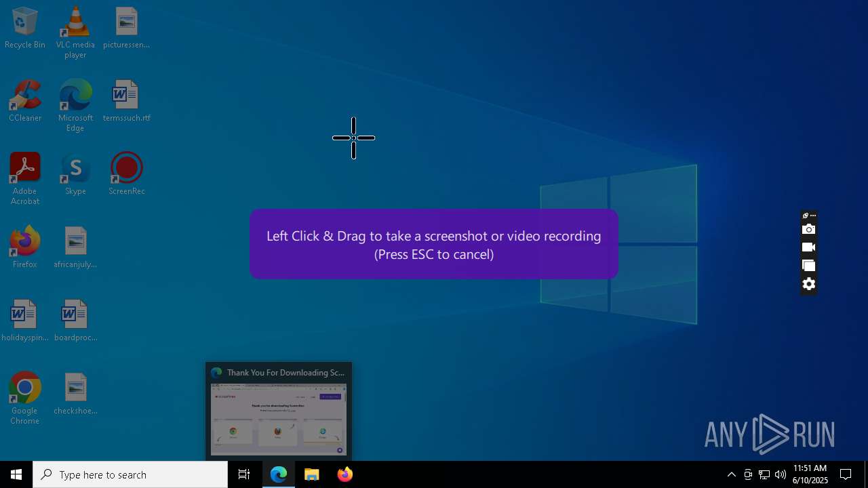Click Microsoft Edge taskbar icon
Viewport: 868px width, 488px height.
(x=279, y=474)
